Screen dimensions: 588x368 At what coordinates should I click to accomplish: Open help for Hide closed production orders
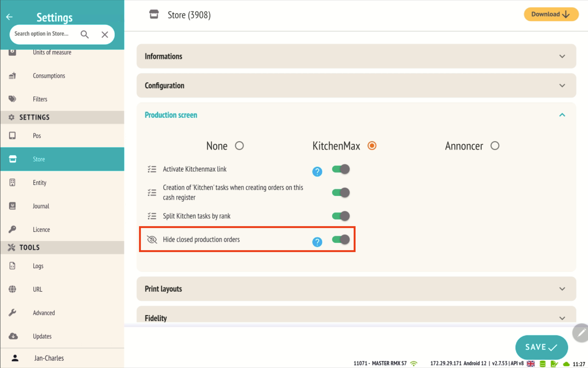click(317, 242)
